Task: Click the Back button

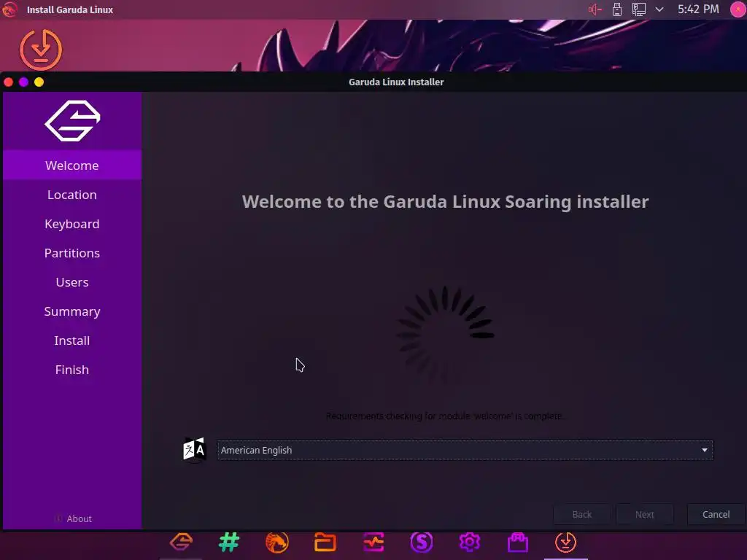Action: (581, 514)
